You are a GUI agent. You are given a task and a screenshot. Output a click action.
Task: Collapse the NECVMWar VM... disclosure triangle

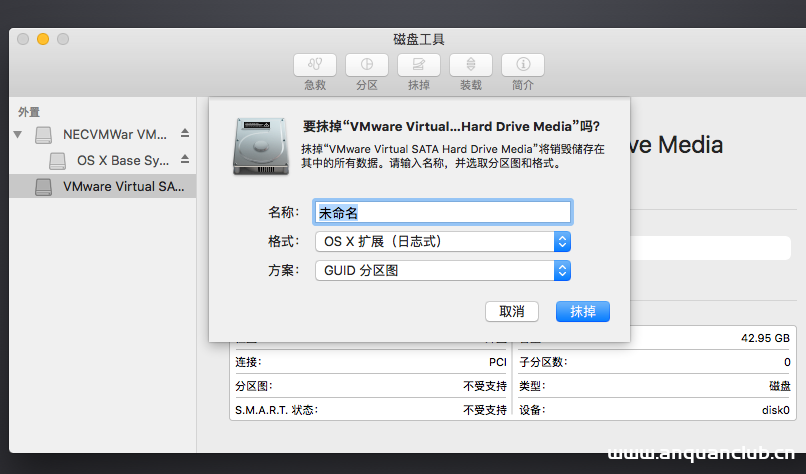click(x=18, y=135)
